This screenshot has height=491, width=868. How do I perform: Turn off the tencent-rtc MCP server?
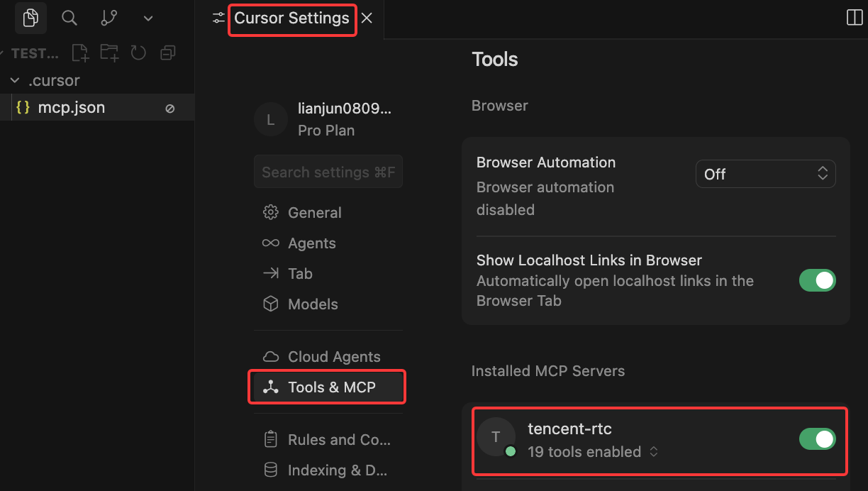817,439
